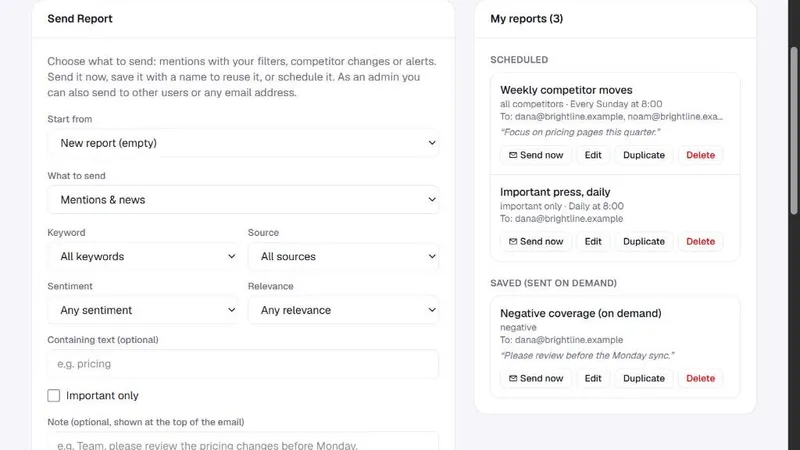Click the 'My reports (3)' heading
The width and height of the screenshot is (800, 450).
pos(527,18)
